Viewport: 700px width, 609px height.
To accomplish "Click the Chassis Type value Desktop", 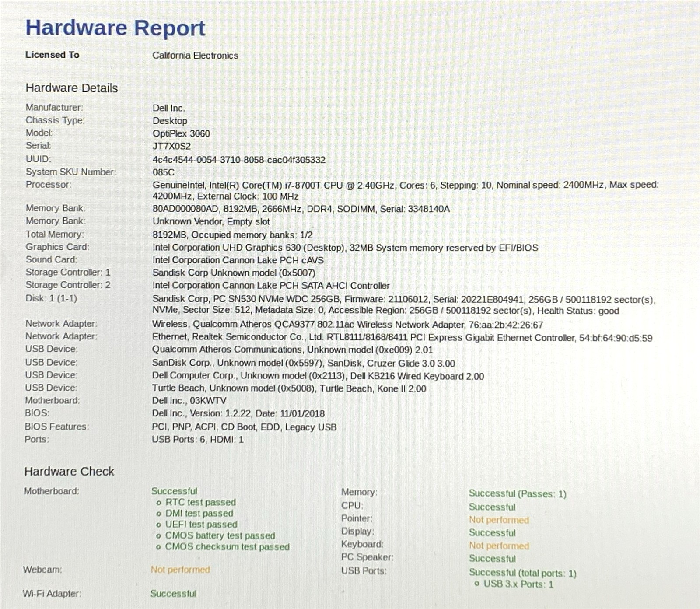I will point(170,121).
